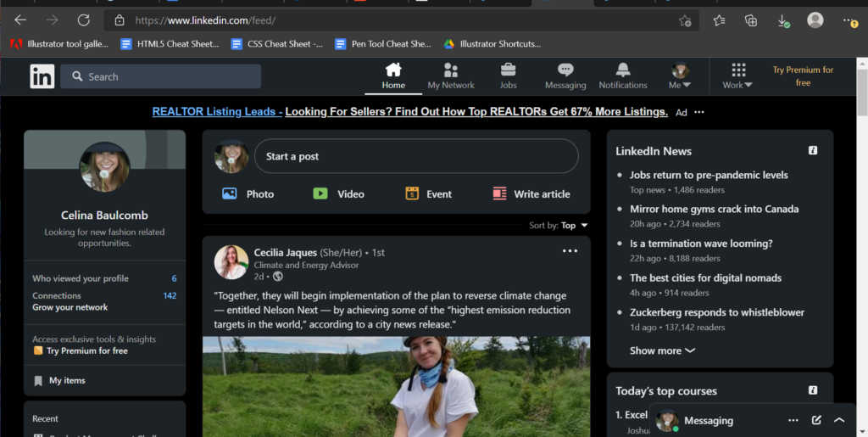Click the site lock icon in address bar
Viewport: 868px width, 437px height.
(x=119, y=20)
